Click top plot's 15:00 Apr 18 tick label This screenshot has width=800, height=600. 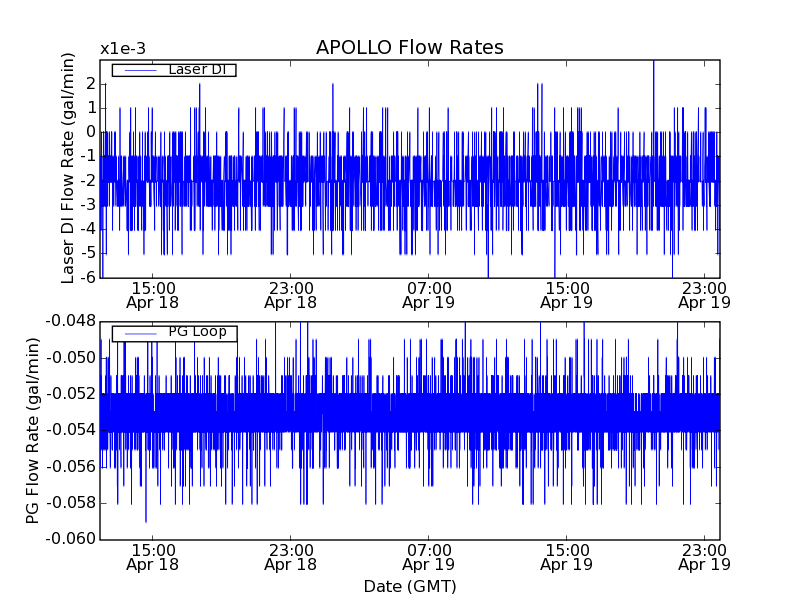click(152, 294)
